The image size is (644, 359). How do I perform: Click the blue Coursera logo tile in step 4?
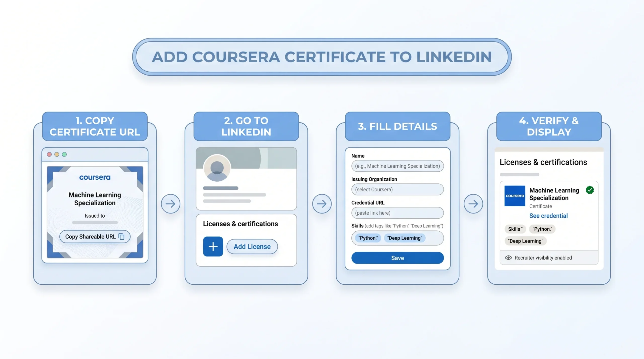point(515,196)
